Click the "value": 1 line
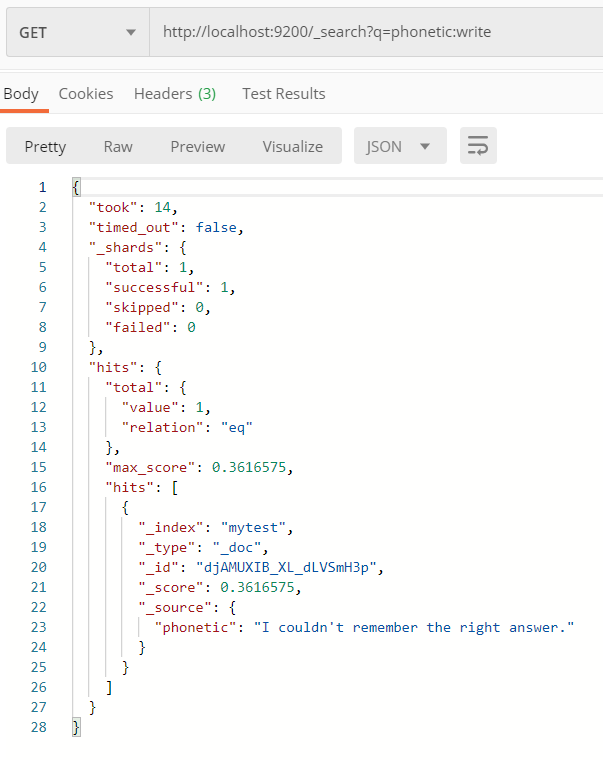Image resolution: width=603 pixels, height=760 pixels. tap(166, 408)
